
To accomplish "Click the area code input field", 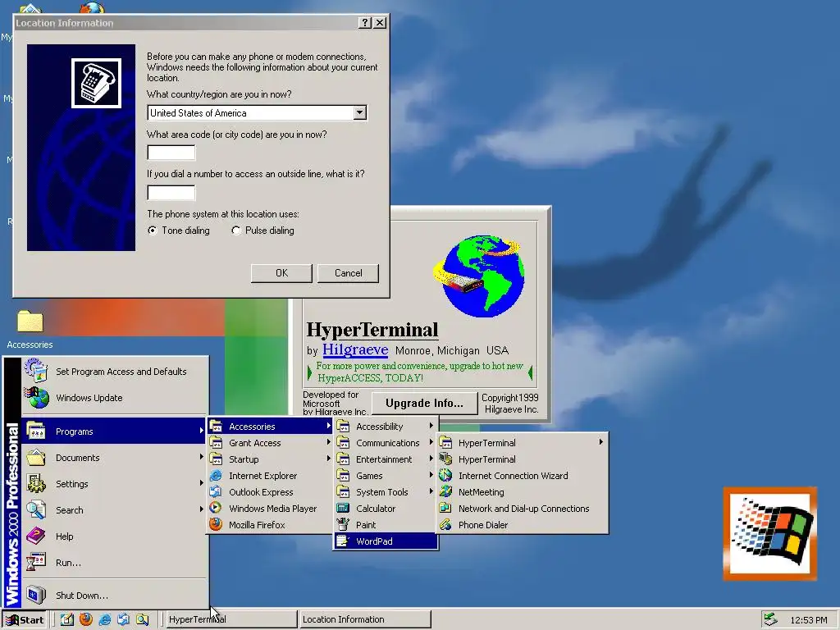I will (171, 153).
